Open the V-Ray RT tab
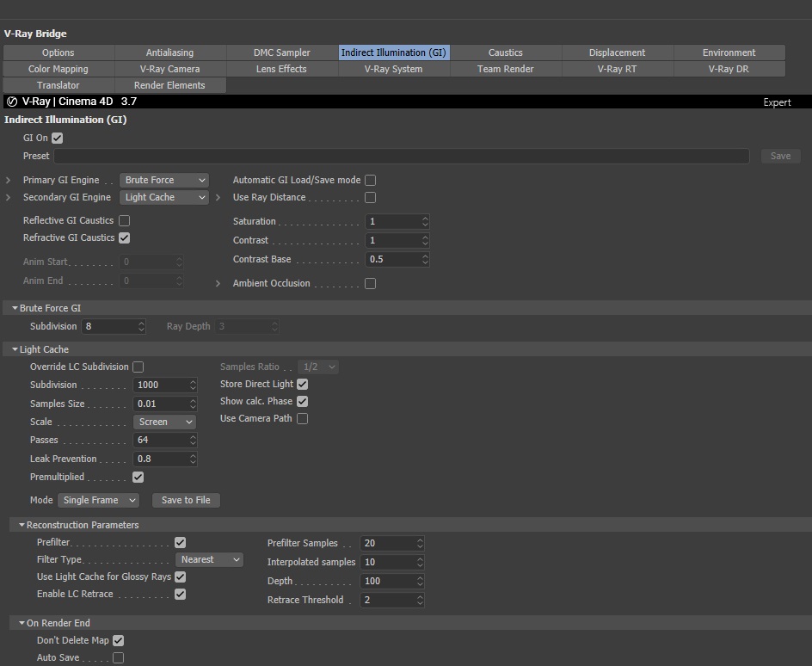Screen dimensions: 812x666 point(618,69)
